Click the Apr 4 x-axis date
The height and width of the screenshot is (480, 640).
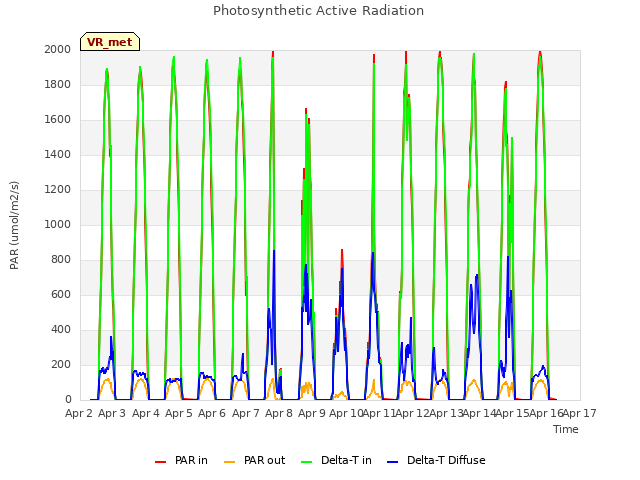(146, 413)
